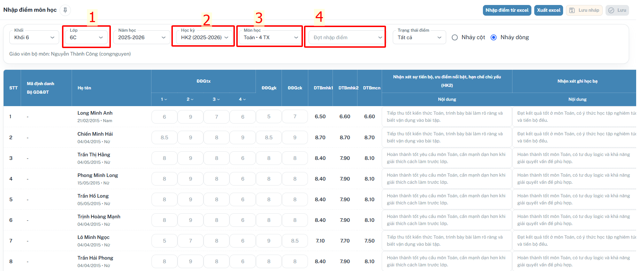Viewport: 644px width, 271px height.
Task: Click Lưu nháp button
Action: point(584,10)
